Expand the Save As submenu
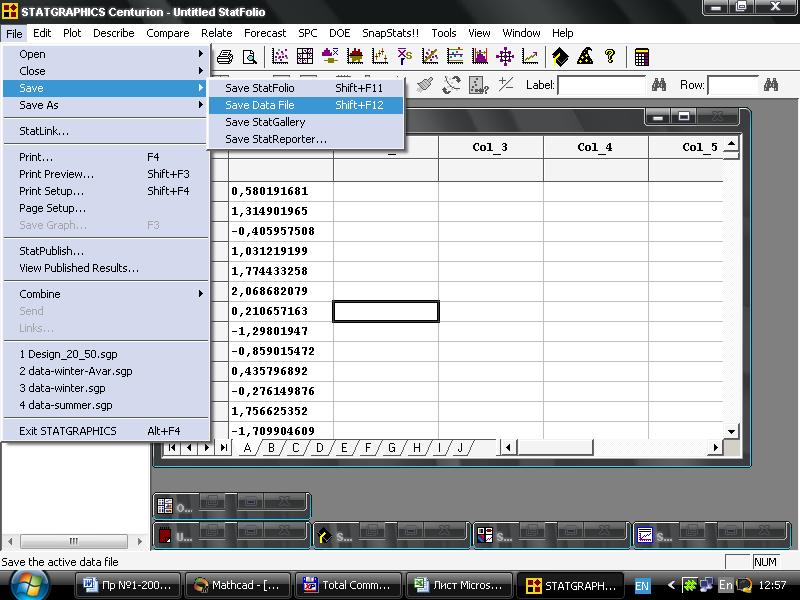This screenshot has height=600, width=800. (106, 105)
